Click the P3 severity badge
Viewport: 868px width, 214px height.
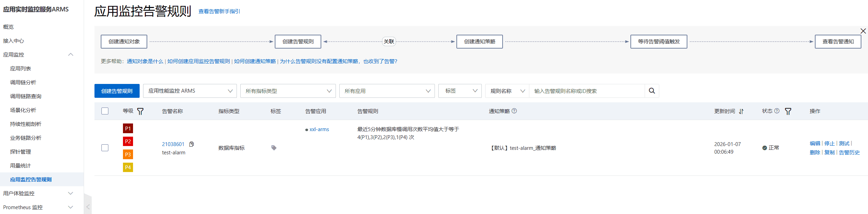coord(128,154)
